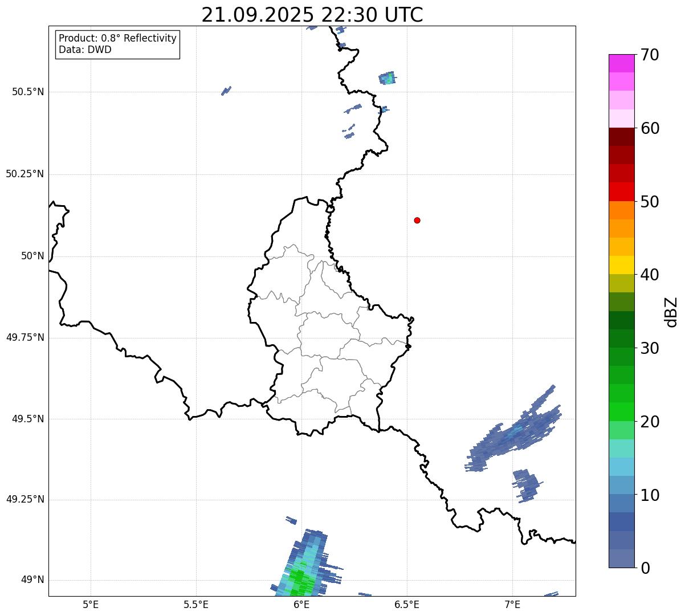Click the "dBZ" colorbar label
This screenshot has width=685, height=616.
(671, 311)
